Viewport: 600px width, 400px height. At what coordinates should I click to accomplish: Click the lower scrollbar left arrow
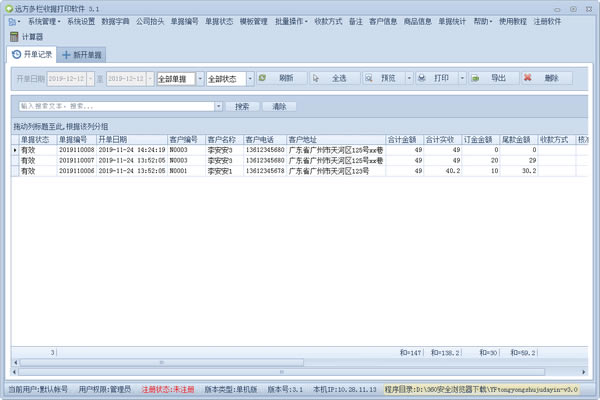(15, 372)
